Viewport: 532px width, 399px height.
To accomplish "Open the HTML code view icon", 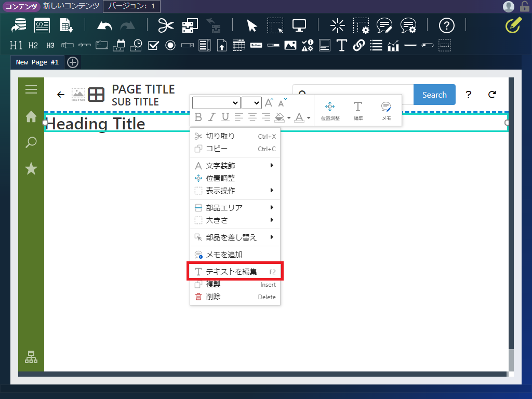I will click(x=42, y=25).
